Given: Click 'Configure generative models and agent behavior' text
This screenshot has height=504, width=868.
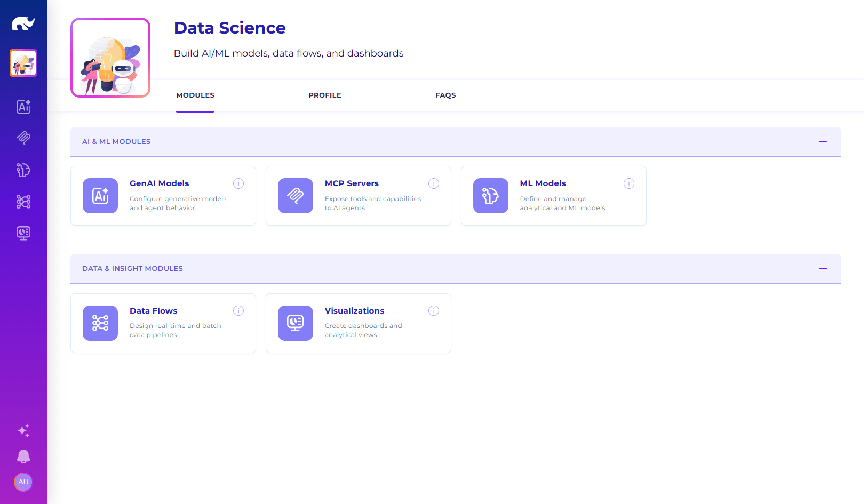Looking at the screenshot, I should 178,203.
